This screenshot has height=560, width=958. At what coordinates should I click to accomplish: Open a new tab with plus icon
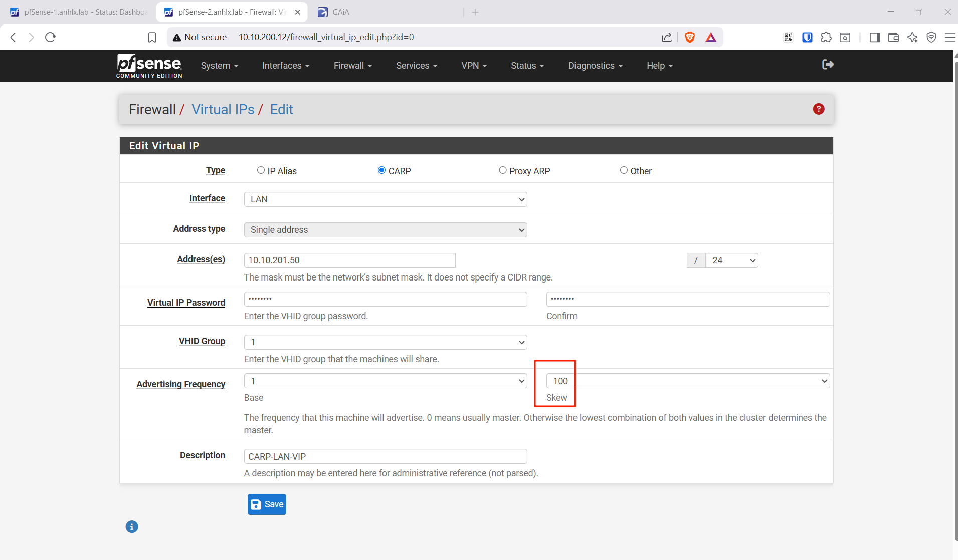[475, 12]
